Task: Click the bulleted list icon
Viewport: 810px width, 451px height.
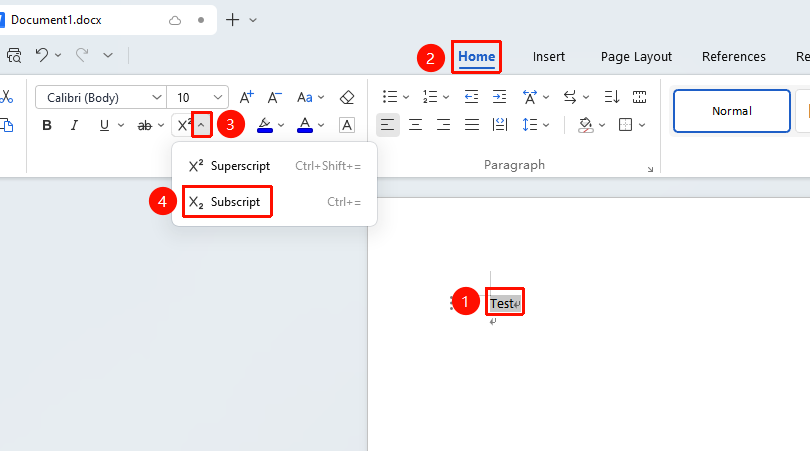Action: coord(390,97)
